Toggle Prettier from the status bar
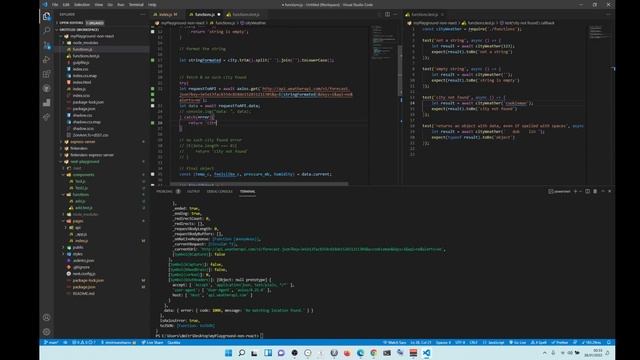 coord(560,342)
